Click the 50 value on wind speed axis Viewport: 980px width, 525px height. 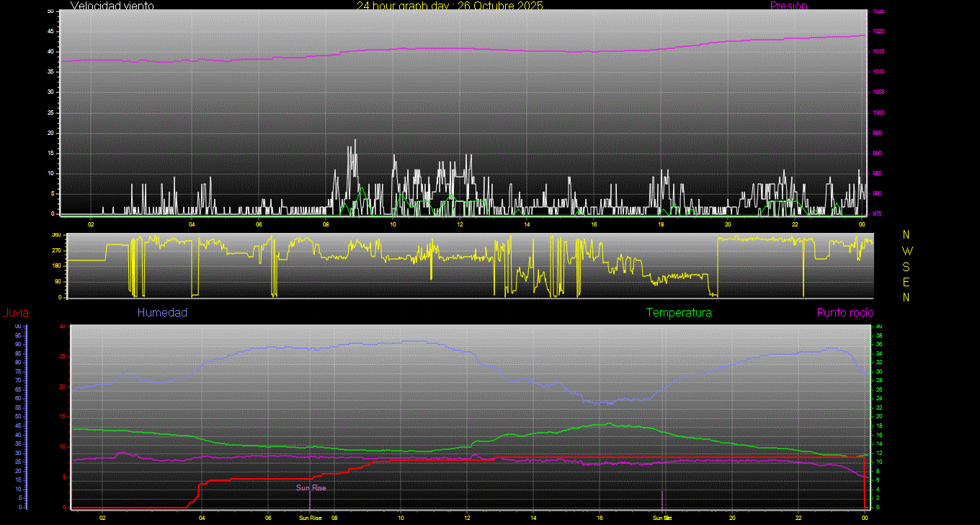50,12
